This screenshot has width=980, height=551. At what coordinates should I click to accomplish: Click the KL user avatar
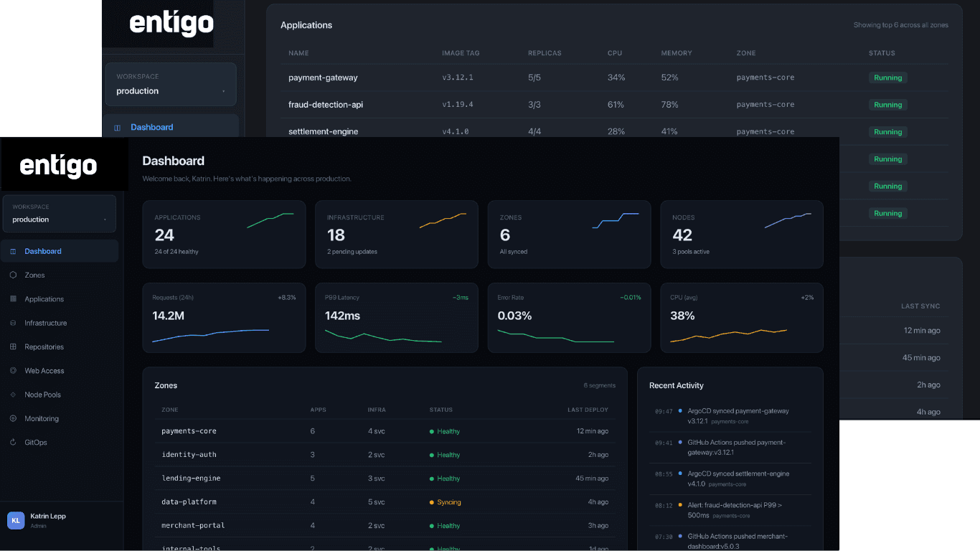pos(16,520)
